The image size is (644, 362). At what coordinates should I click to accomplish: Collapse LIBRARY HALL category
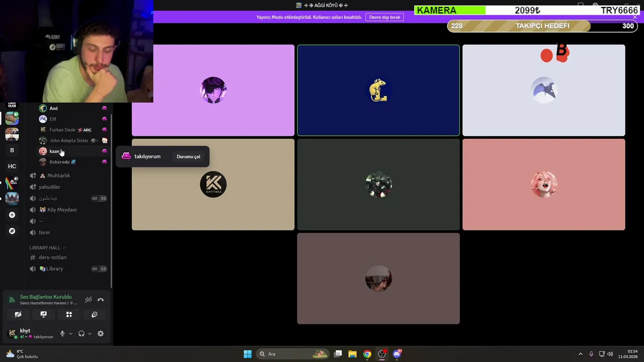pyautogui.click(x=47, y=247)
